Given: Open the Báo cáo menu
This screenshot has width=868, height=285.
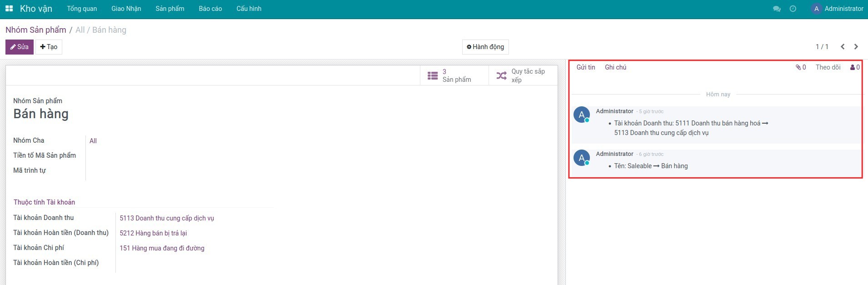Looking at the screenshot, I should pos(210,9).
